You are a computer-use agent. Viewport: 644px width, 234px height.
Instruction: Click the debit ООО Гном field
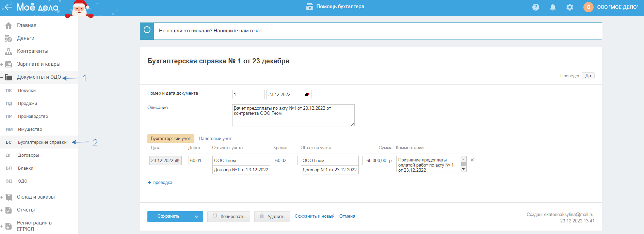tap(241, 160)
